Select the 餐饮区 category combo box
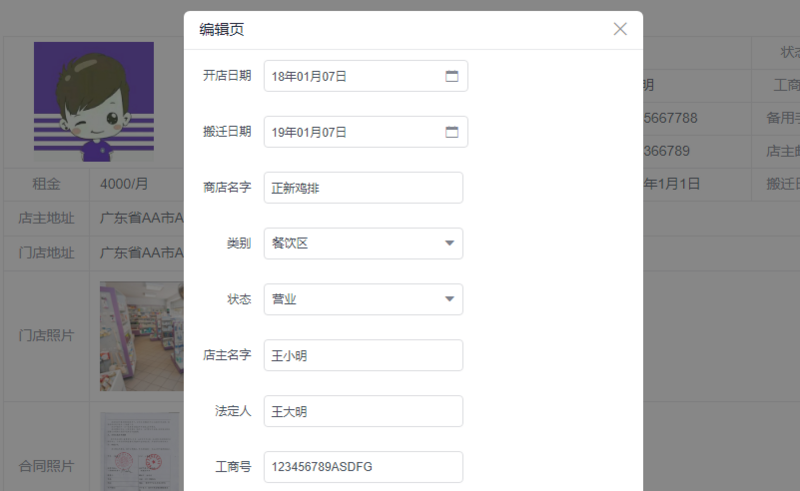 pos(350,243)
